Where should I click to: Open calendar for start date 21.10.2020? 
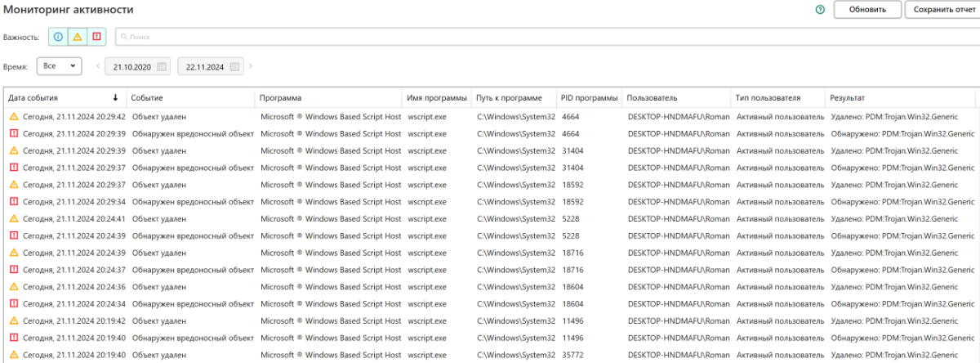[162, 67]
